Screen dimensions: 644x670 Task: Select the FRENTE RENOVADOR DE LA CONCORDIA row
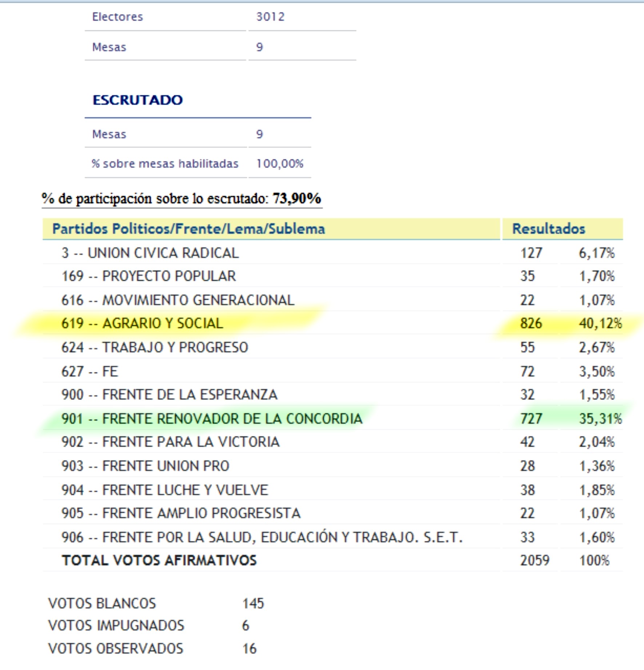[212, 418]
